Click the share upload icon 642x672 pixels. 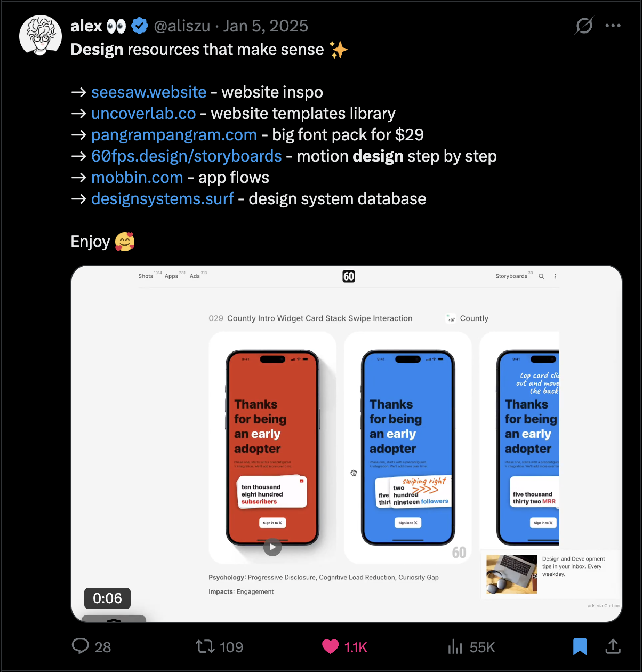[x=613, y=646]
